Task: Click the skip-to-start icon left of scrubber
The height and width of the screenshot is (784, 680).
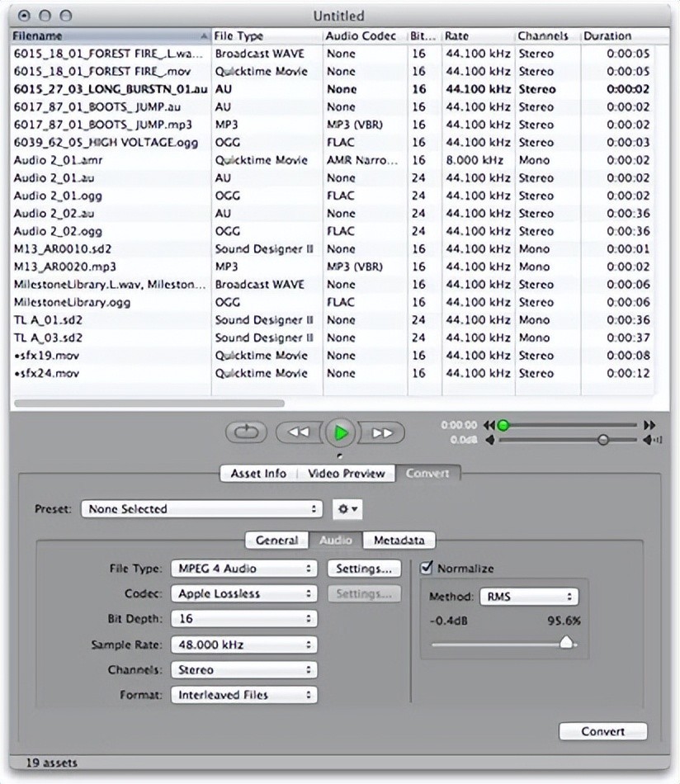Action: coord(489,425)
